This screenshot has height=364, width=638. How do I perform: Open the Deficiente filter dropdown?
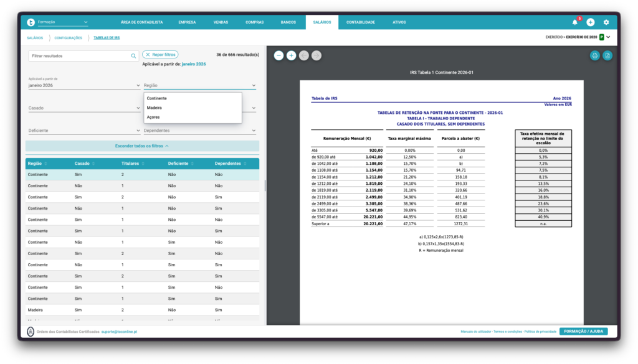pyautogui.click(x=83, y=131)
